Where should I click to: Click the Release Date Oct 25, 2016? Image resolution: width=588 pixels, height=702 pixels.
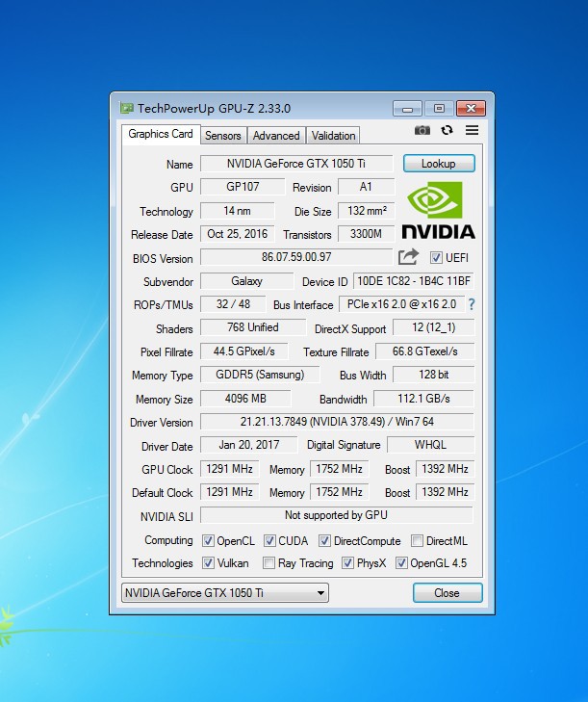coord(237,234)
